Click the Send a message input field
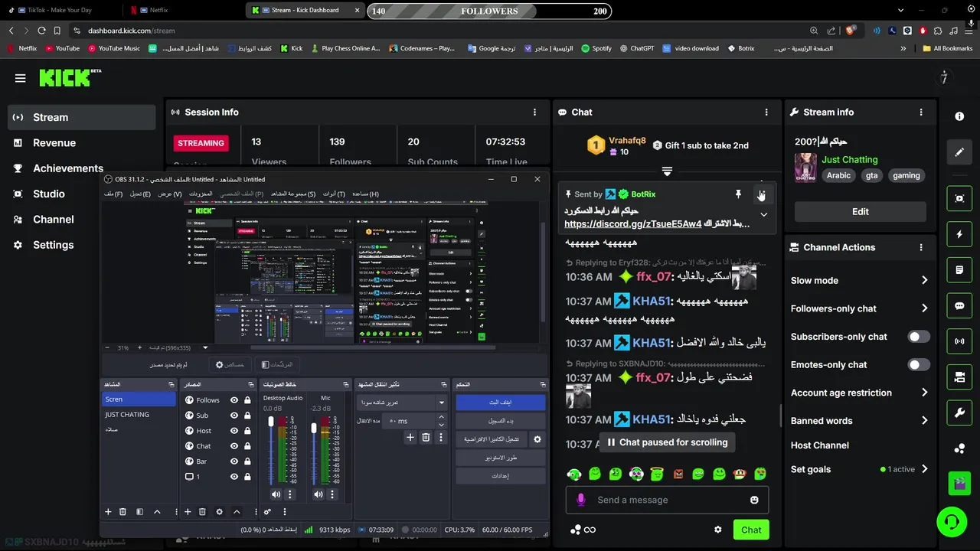Screen dimensions: 980x551 click(666, 500)
